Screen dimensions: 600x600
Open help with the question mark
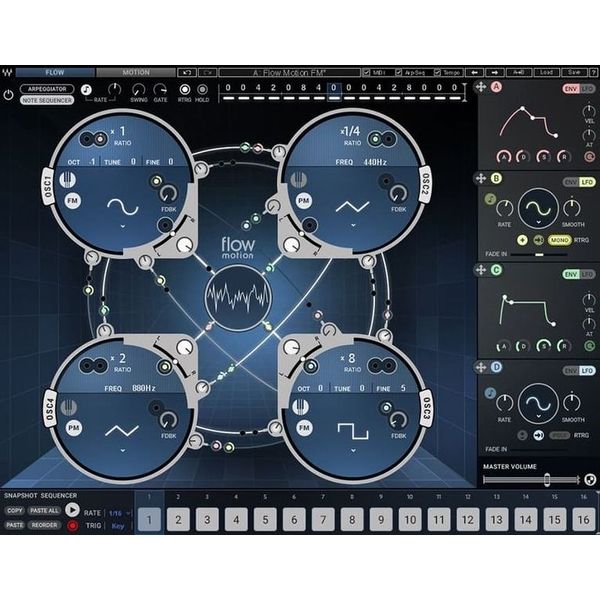(593, 72)
